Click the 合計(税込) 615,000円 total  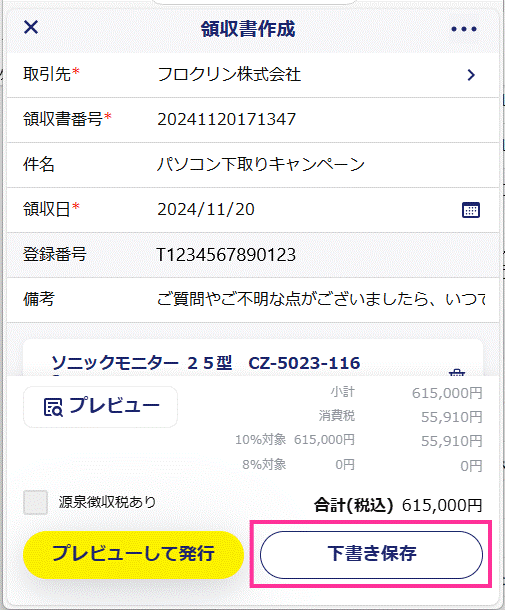pyautogui.click(x=398, y=505)
